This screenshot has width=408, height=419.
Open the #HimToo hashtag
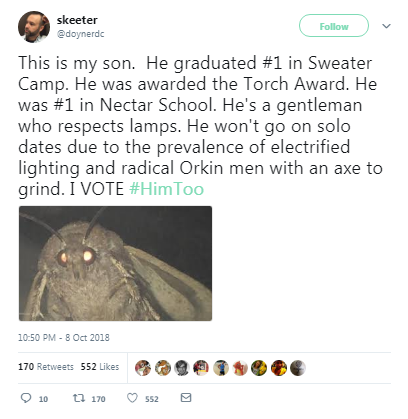(166, 189)
